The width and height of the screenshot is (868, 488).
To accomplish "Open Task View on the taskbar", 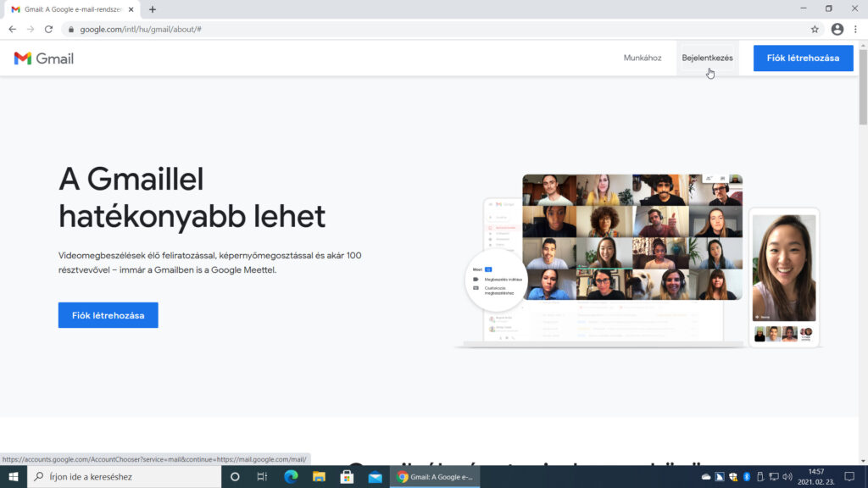I will tap(263, 476).
